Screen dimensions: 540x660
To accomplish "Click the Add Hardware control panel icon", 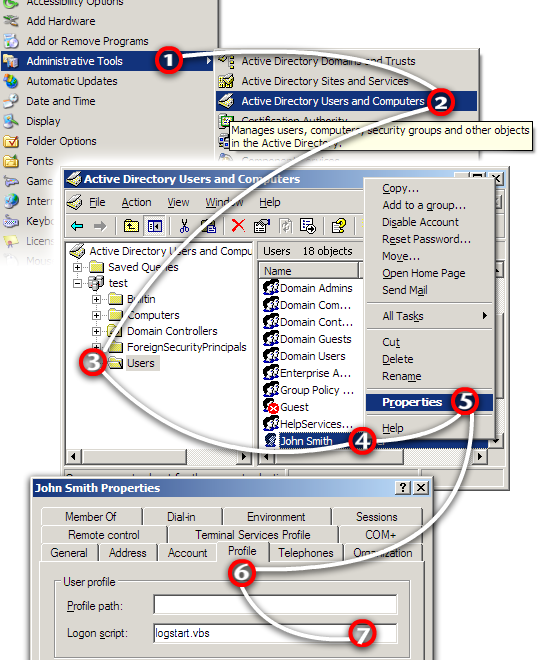I will click(11, 21).
